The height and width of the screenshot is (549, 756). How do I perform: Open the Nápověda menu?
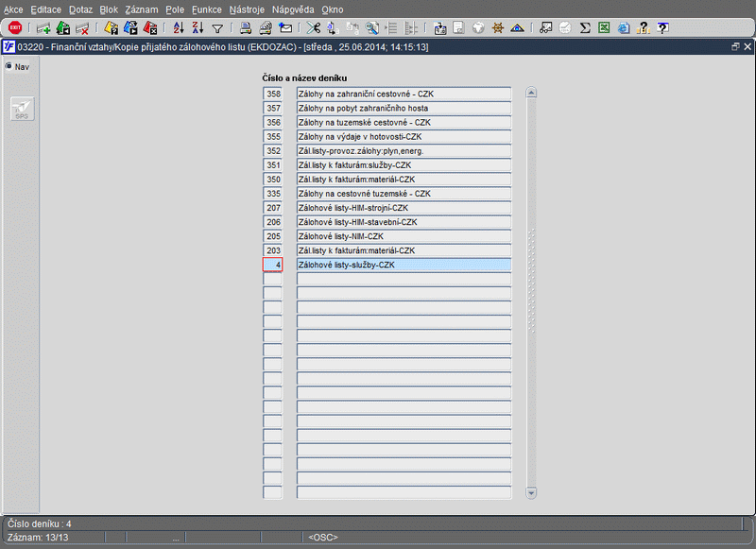click(293, 9)
